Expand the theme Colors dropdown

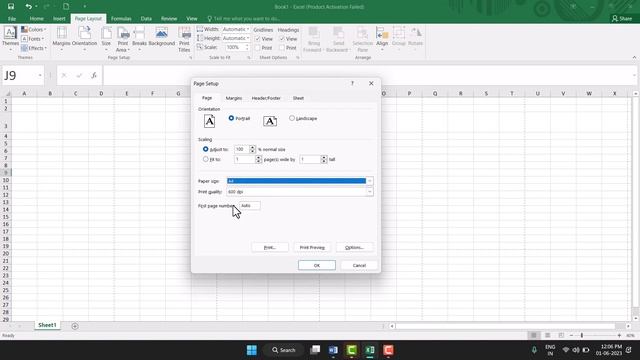tap(33, 29)
